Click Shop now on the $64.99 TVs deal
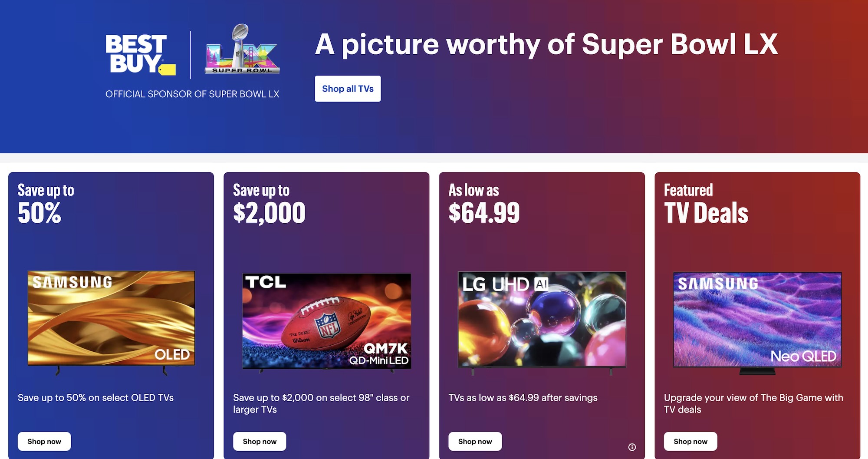 (475, 441)
